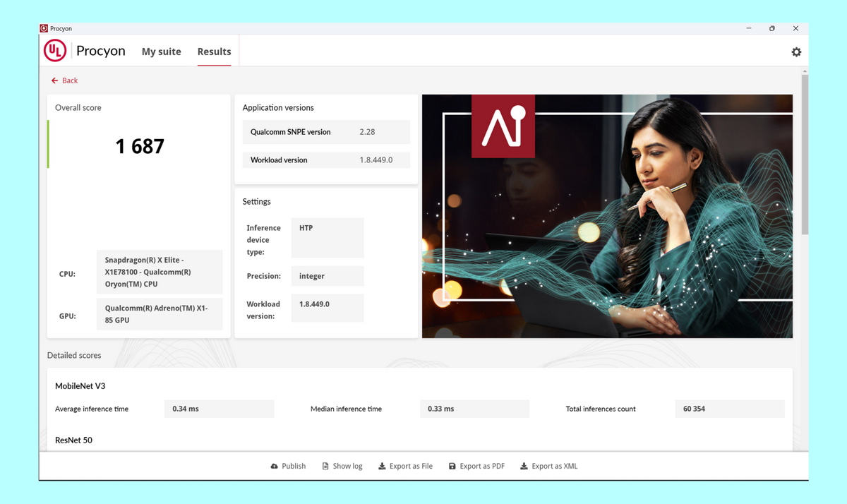Click the vertical scrollbar thumb
847x504 pixels.
click(x=805, y=153)
